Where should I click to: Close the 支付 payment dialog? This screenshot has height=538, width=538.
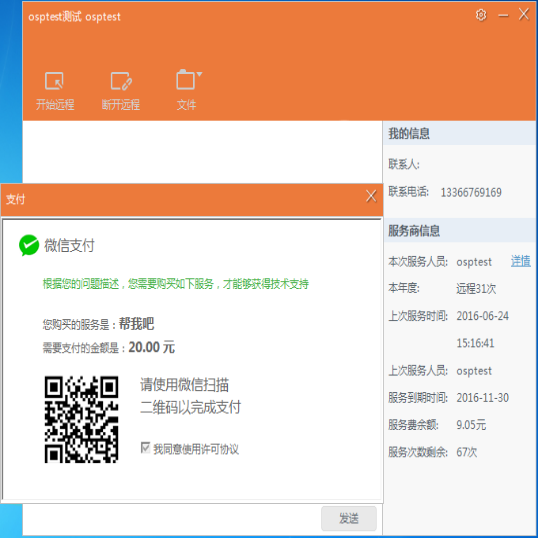click(x=371, y=196)
